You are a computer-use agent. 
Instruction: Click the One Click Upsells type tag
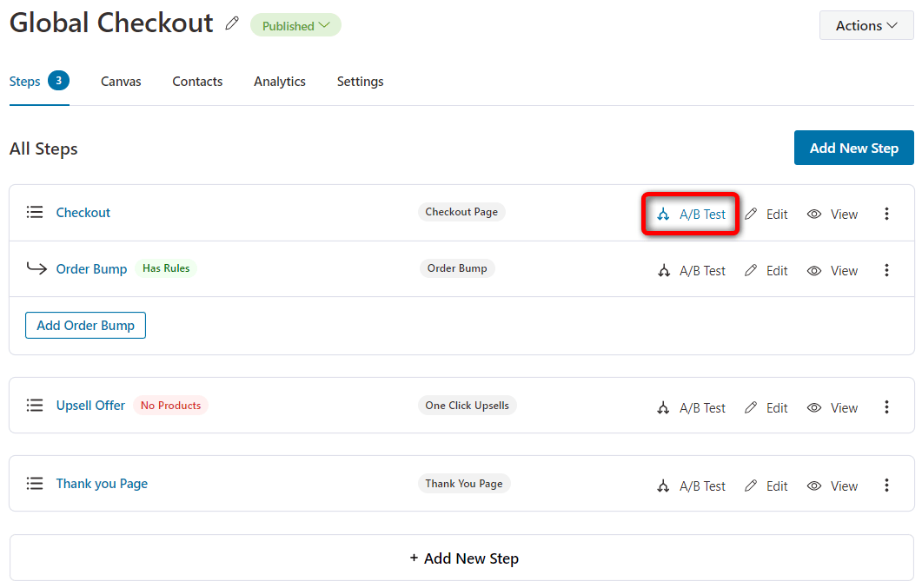click(x=467, y=406)
